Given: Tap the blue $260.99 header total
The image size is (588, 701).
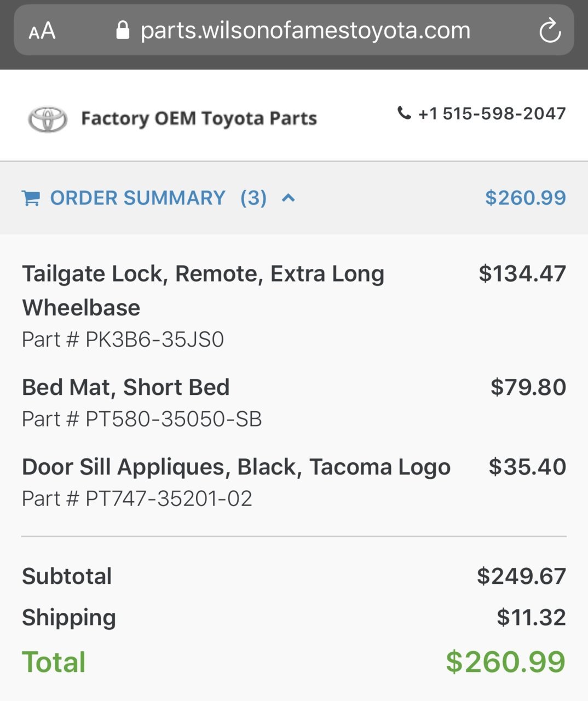Looking at the screenshot, I should coord(526,198).
